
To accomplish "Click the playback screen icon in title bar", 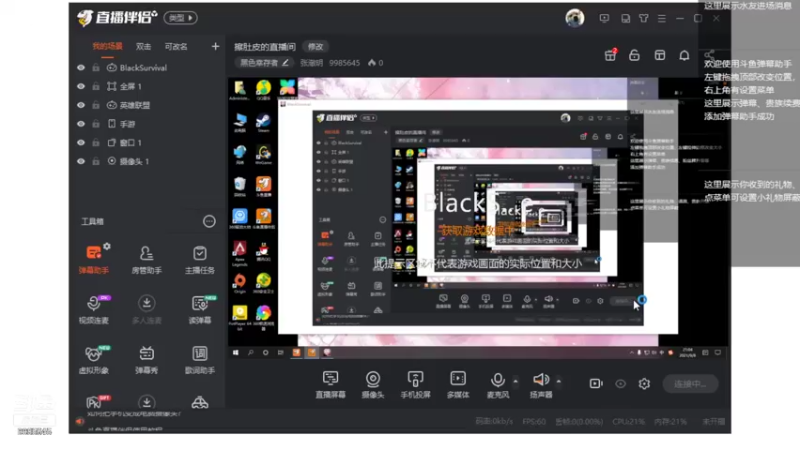I will click(x=605, y=18).
